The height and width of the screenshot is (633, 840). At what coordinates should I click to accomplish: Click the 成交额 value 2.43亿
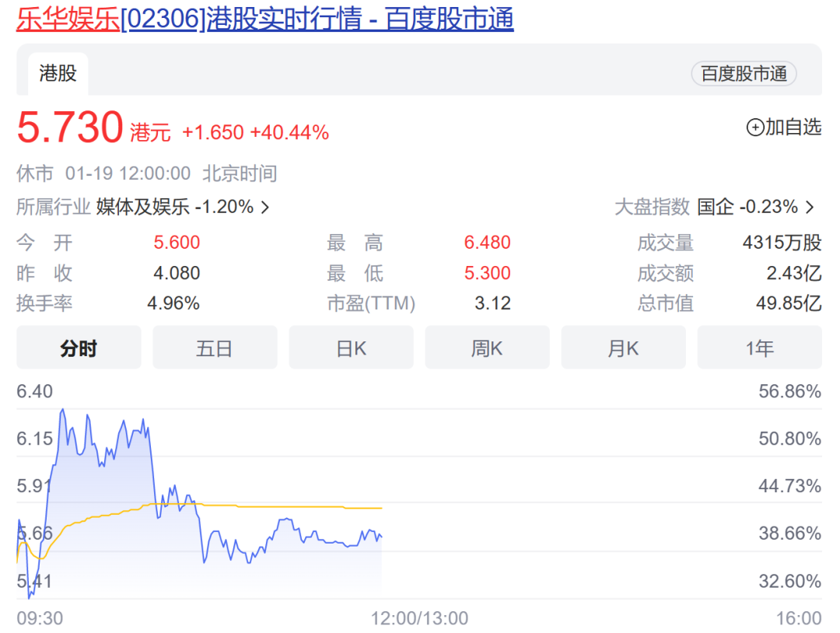[x=793, y=273]
